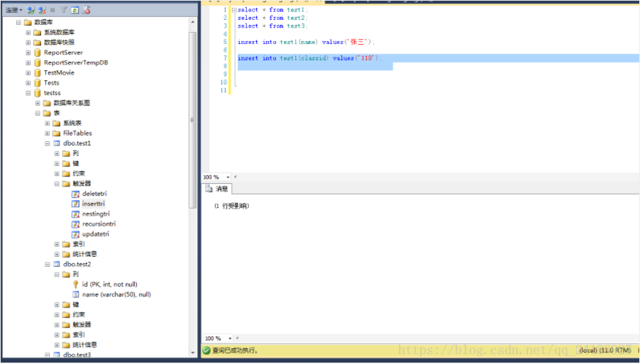The width and height of the screenshot is (640, 364).
Task: Select the 系统数据库 tree label
Action: click(x=59, y=33)
